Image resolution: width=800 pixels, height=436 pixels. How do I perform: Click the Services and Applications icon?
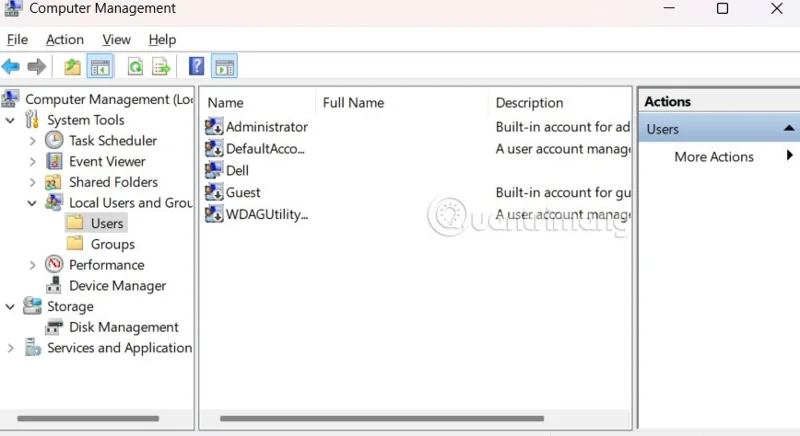pyautogui.click(x=33, y=347)
